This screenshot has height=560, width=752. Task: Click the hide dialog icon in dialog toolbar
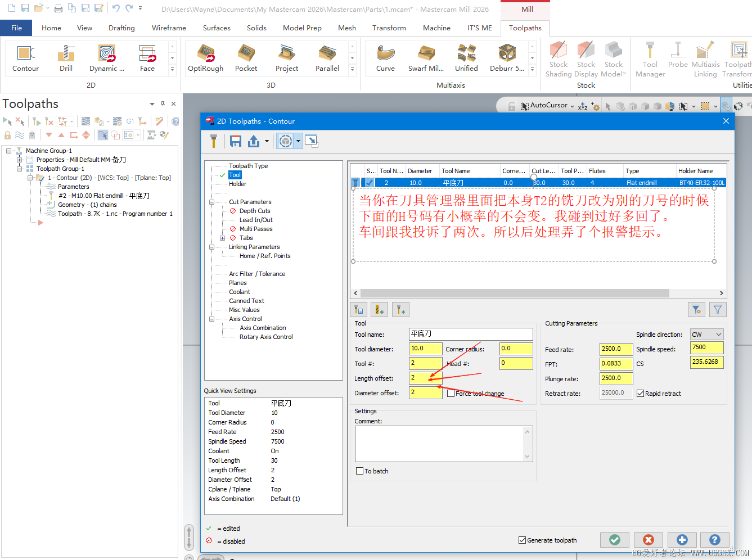[312, 141]
